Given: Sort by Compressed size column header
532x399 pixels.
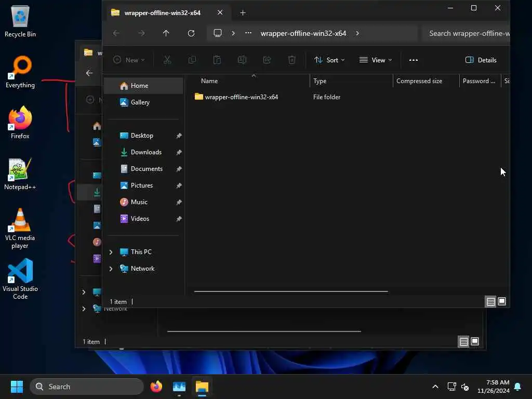Looking at the screenshot, I should [x=426, y=81].
